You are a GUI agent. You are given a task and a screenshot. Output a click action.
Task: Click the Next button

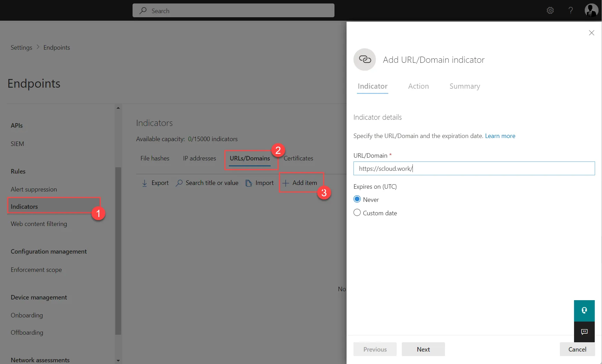(423, 349)
